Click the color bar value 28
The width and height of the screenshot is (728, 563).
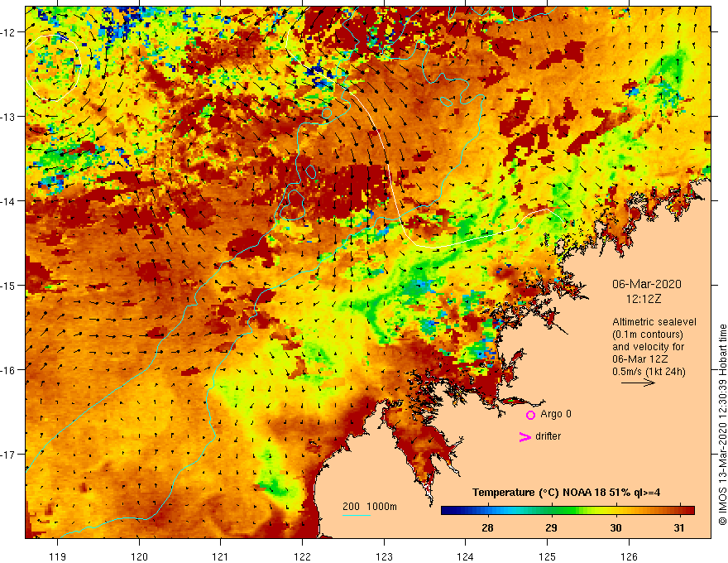pyautogui.click(x=487, y=527)
